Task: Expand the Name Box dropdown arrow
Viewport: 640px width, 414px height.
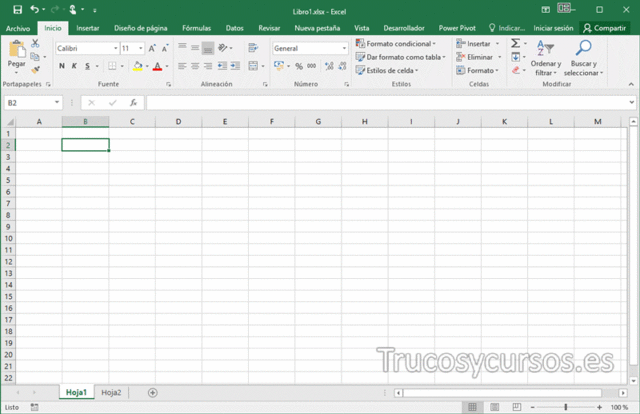Action: [57, 103]
